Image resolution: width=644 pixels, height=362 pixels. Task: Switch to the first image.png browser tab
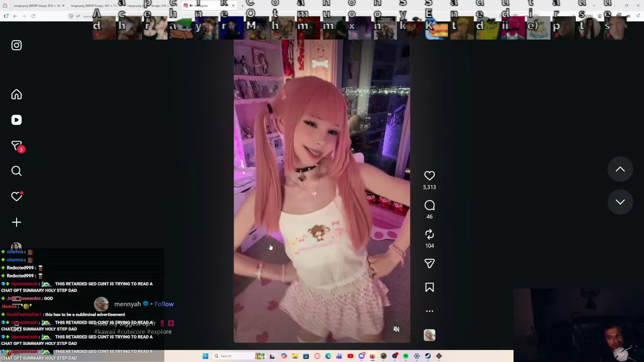pos(38,6)
